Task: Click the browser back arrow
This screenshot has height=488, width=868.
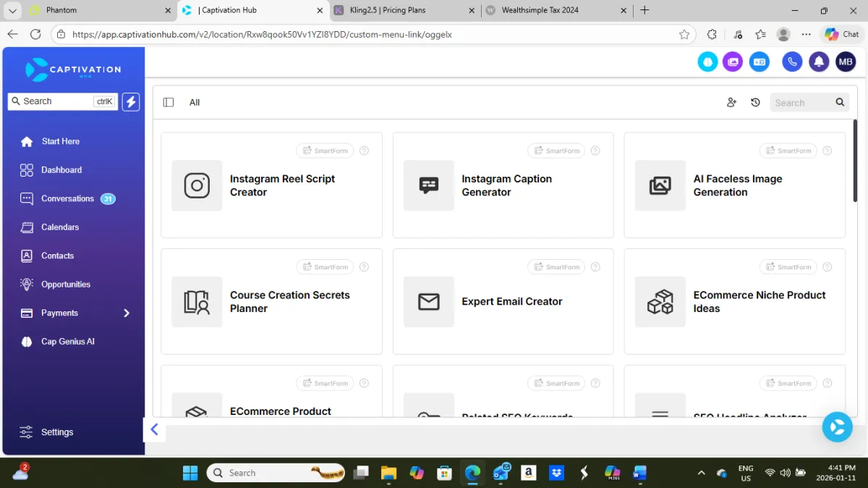Action: click(12, 34)
